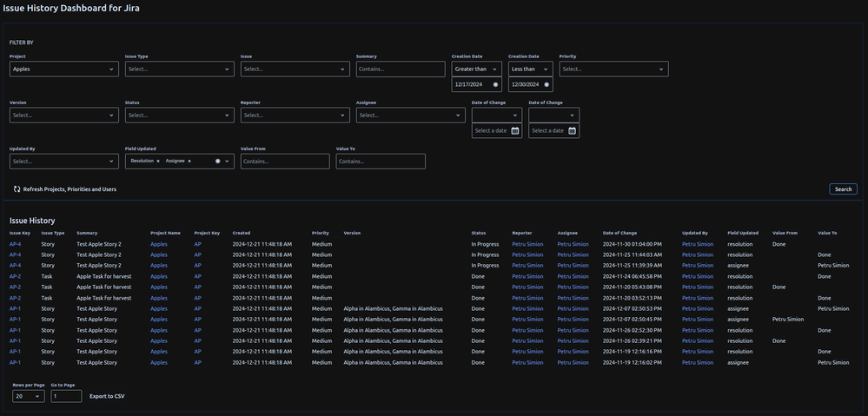Click the 12/30/2024 creation date field
Image resolution: width=868 pixels, height=416 pixels.
(x=530, y=84)
